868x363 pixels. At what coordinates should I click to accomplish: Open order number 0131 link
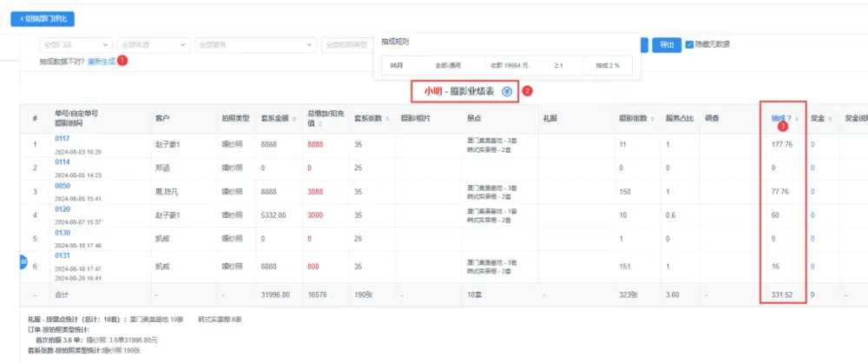point(62,256)
